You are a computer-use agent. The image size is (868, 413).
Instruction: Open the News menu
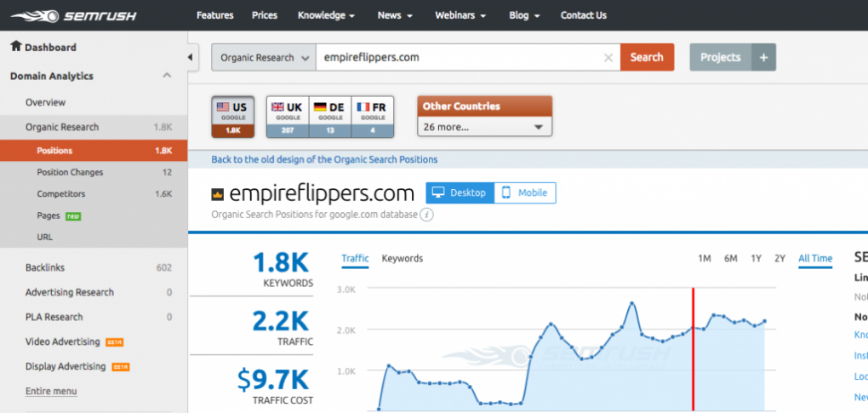tap(395, 15)
